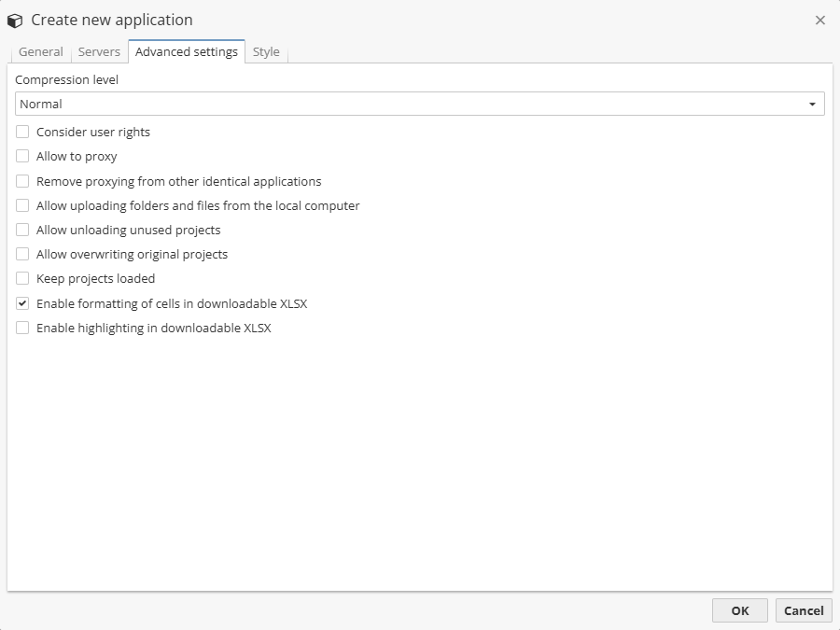The image size is (840, 630).
Task: Close the Create new application dialog
Action: pyautogui.click(x=820, y=20)
